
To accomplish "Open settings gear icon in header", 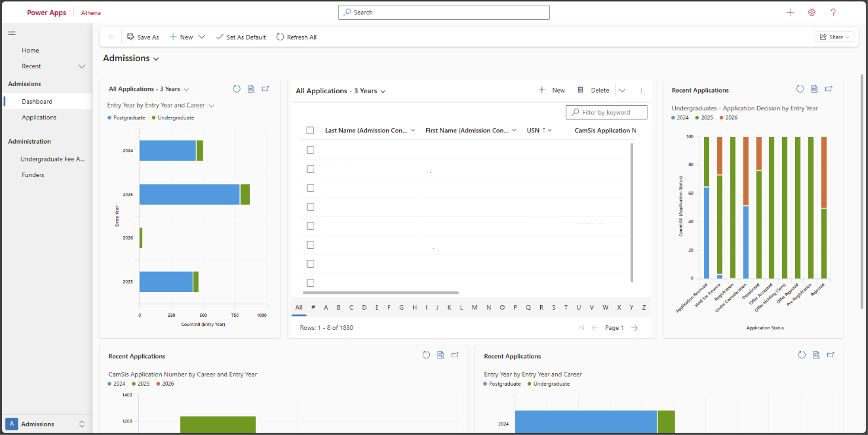I will 812,12.
